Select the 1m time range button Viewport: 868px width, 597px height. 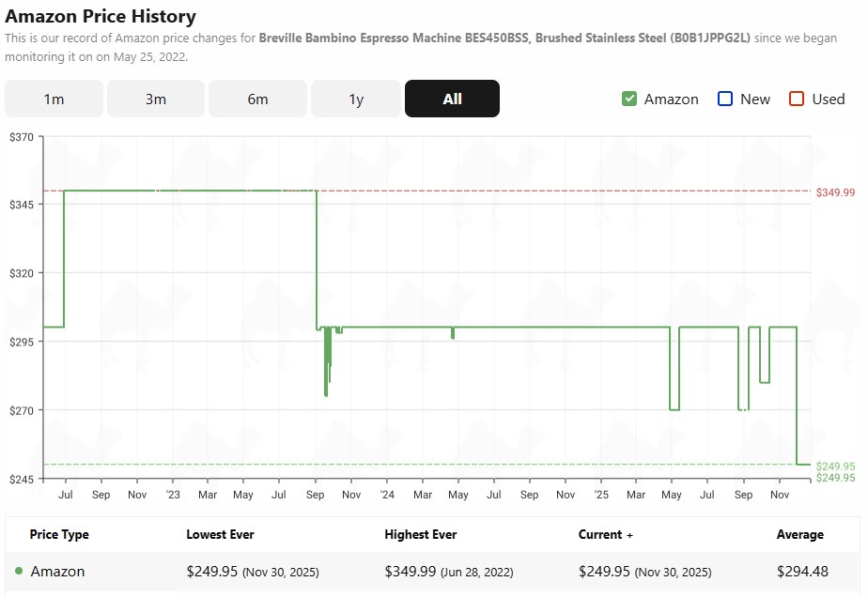[x=54, y=99]
